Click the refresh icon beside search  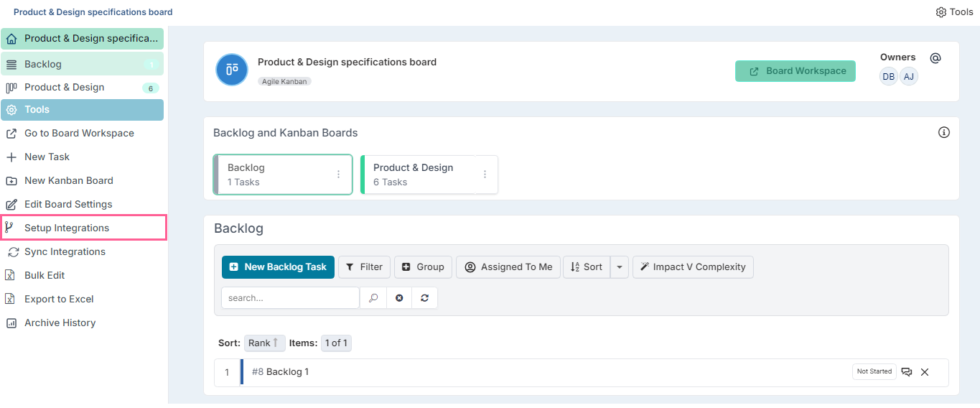click(x=425, y=298)
